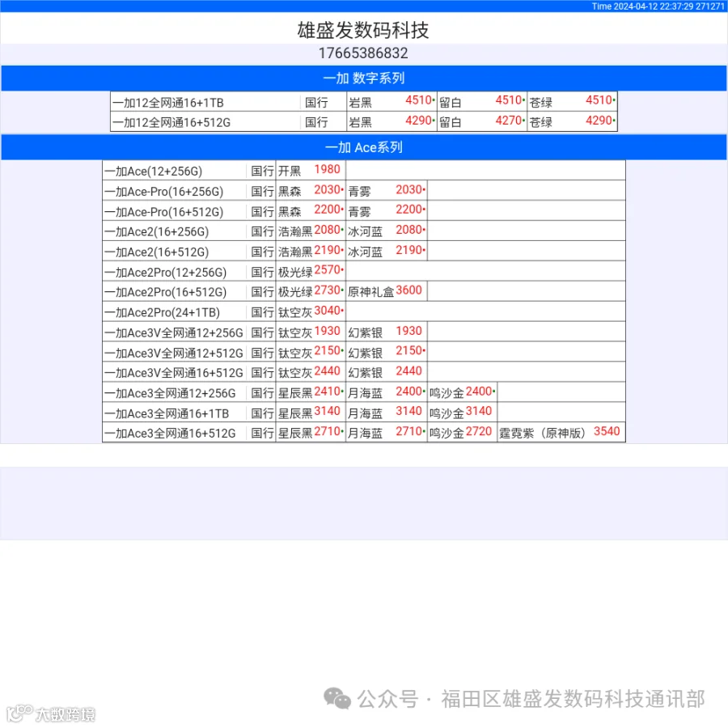The height and width of the screenshot is (728, 728).
Task: Select the 一加Ace3V全网通12+256G model name
Action: (x=174, y=333)
